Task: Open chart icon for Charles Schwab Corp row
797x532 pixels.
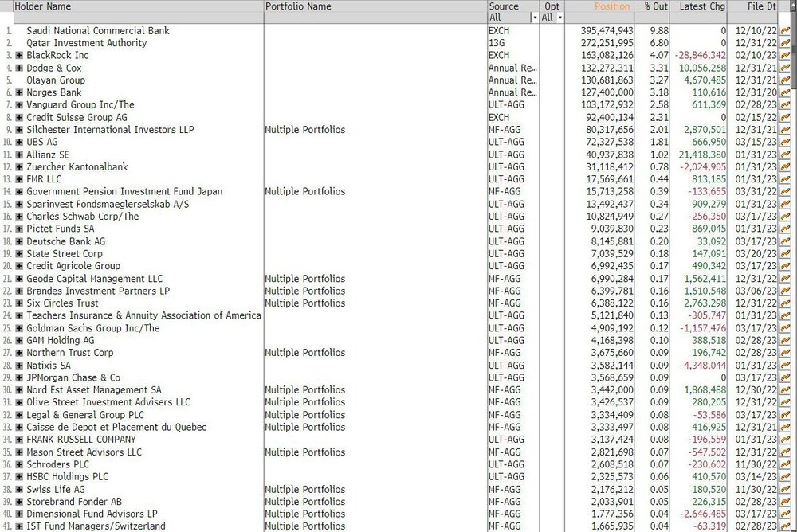Action: click(x=785, y=217)
